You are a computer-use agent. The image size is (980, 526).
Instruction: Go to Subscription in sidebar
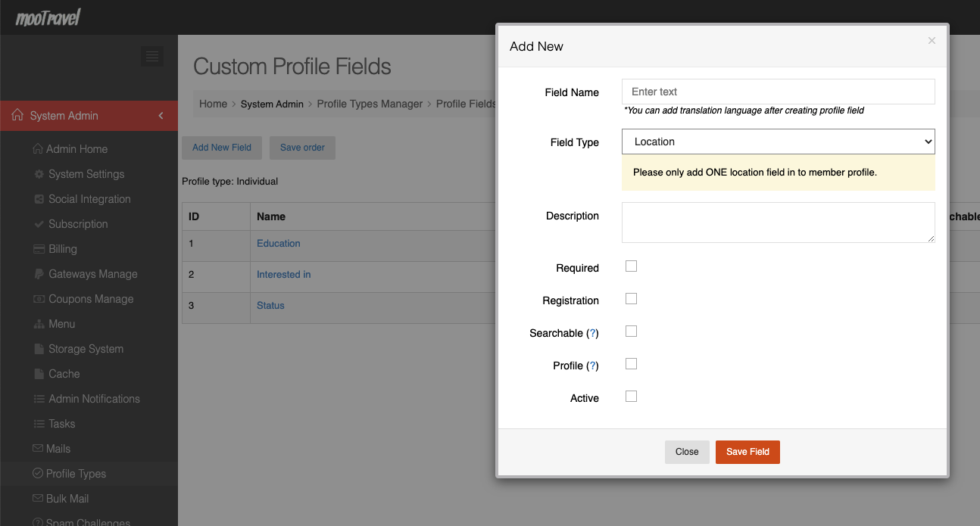coord(78,224)
